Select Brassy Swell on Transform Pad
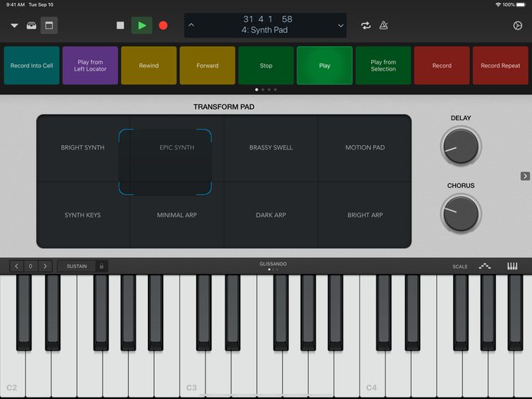The image size is (532, 399). 271,147
